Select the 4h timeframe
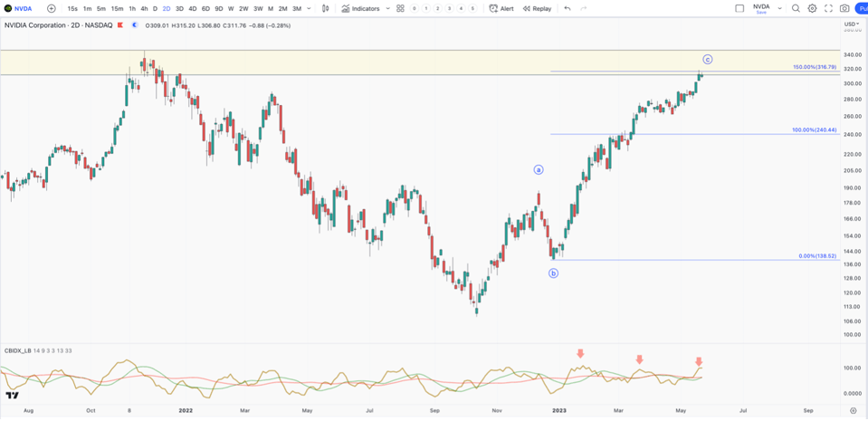868x421 pixels. point(144,9)
